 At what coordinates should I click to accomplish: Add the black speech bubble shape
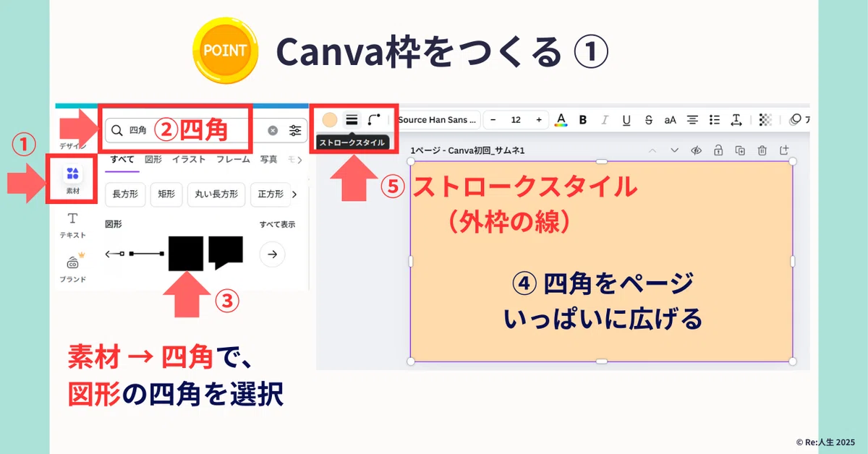226,252
